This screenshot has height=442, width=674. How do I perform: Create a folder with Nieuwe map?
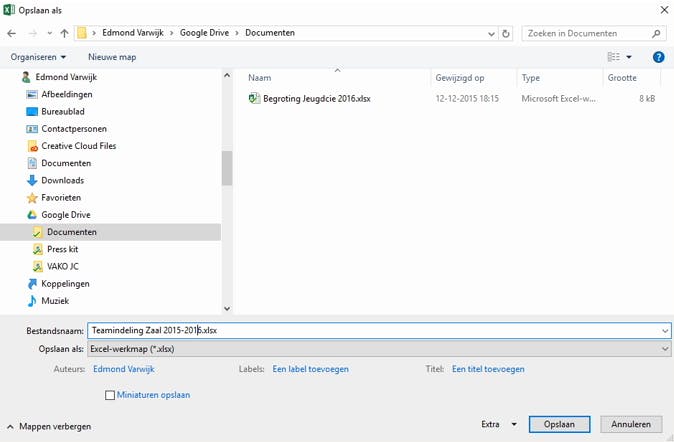click(x=112, y=57)
